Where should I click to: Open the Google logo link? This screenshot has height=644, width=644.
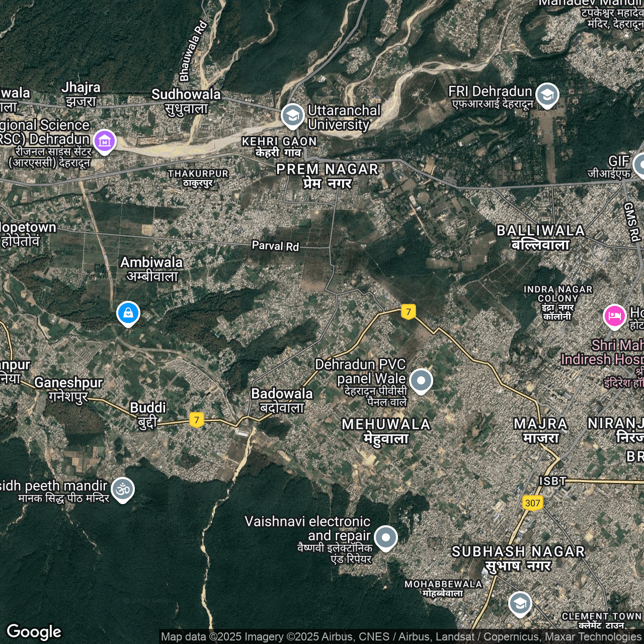coord(34,631)
